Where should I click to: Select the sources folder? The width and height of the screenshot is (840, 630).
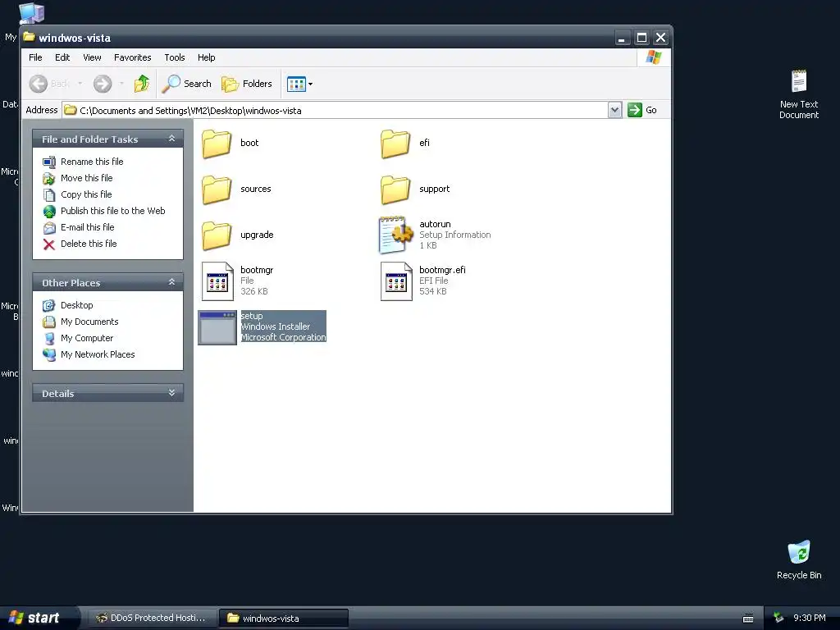click(217, 189)
